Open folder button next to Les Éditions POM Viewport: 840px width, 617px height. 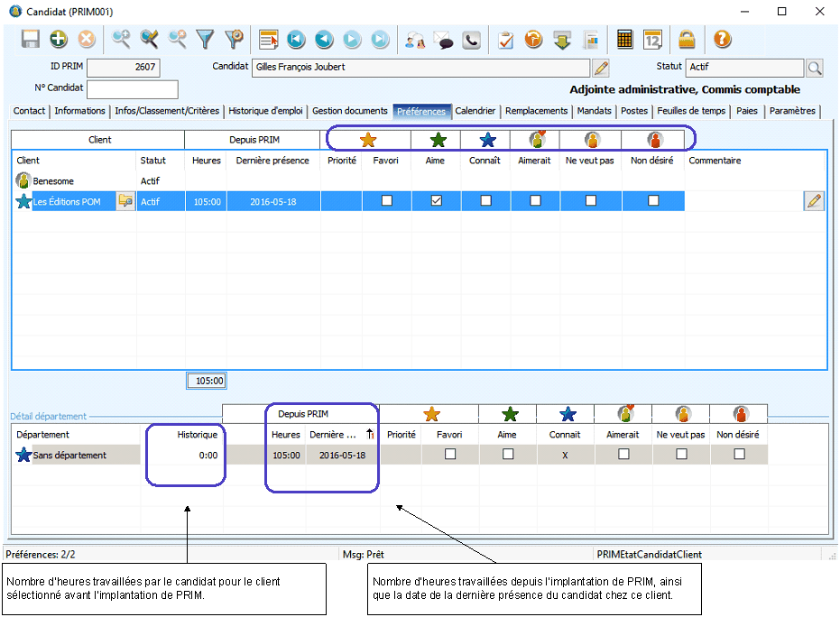125,201
